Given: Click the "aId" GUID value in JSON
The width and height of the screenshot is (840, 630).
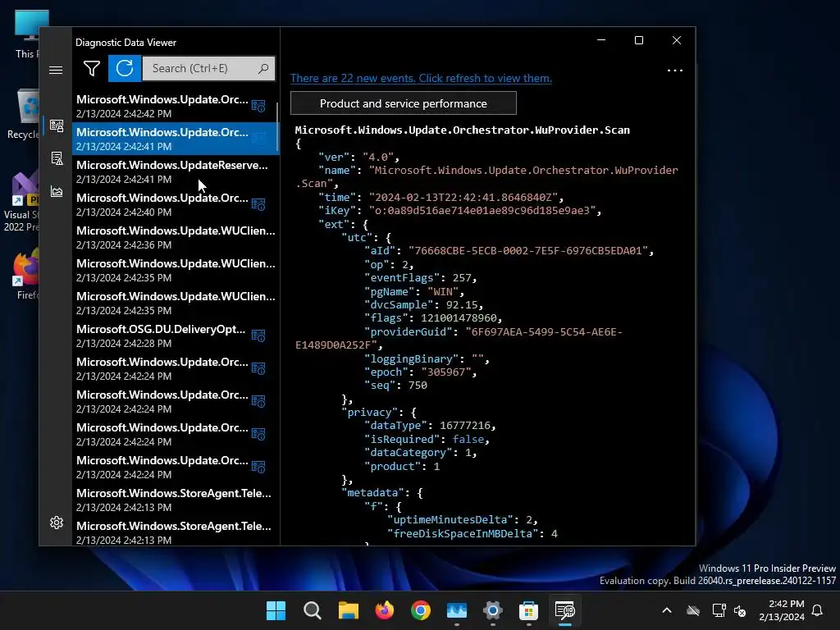Looking at the screenshot, I should point(528,251).
